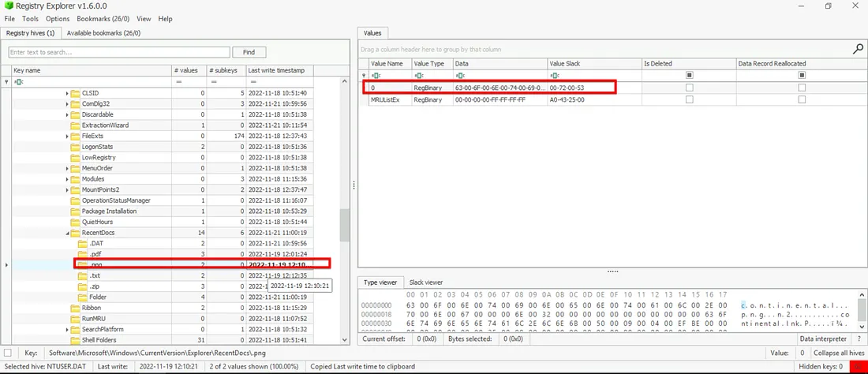Collapse the RecentDocs tree node
This screenshot has height=374, width=868.
(x=67, y=233)
